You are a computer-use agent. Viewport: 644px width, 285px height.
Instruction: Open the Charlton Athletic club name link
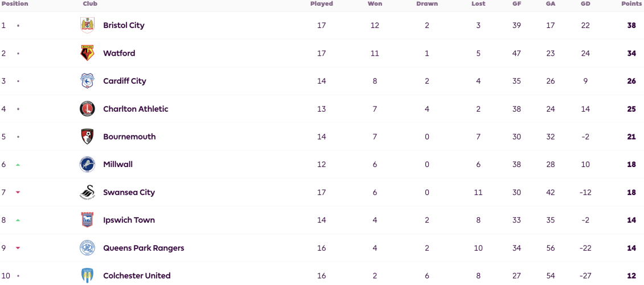pyautogui.click(x=136, y=109)
